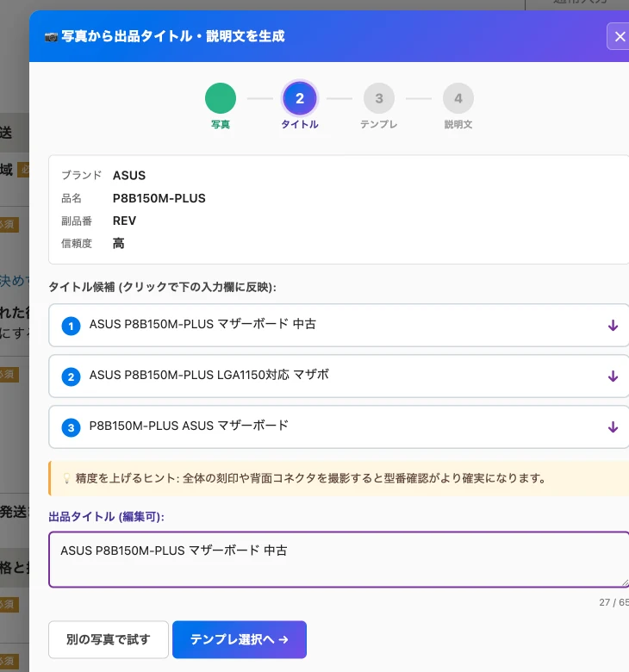Click the 出品タイトル (編集可) label

(x=106, y=517)
